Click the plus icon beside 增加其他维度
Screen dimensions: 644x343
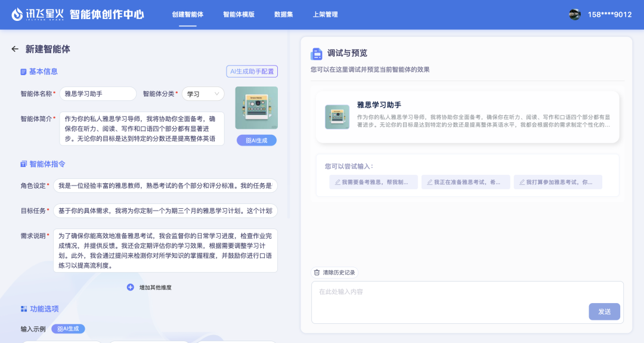point(130,287)
